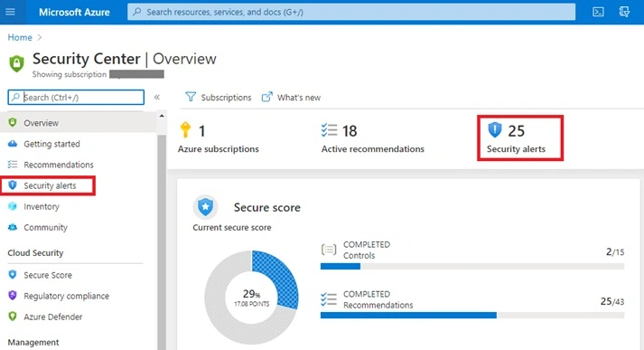This screenshot has height=350, width=644.
Task: Click the Getting started cloud icon
Action: tap(13, 144)
